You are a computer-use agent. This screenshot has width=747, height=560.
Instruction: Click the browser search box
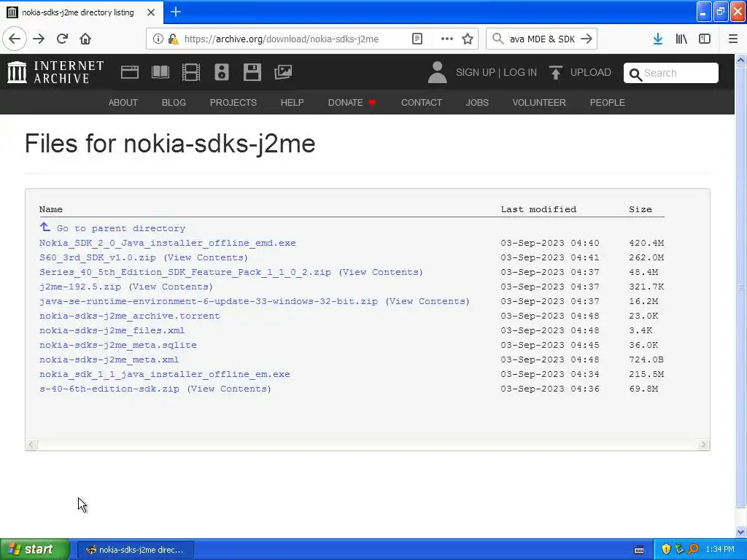pos(542,39)
